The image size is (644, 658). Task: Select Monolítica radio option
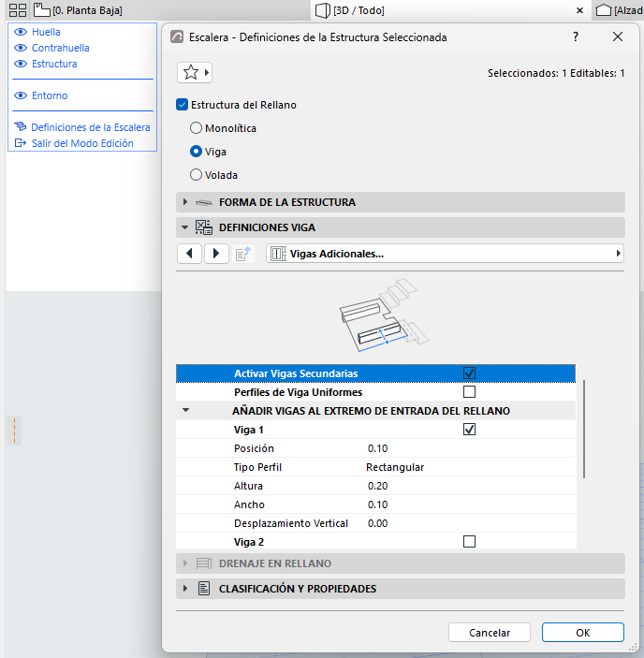click(x=196, y=128)
